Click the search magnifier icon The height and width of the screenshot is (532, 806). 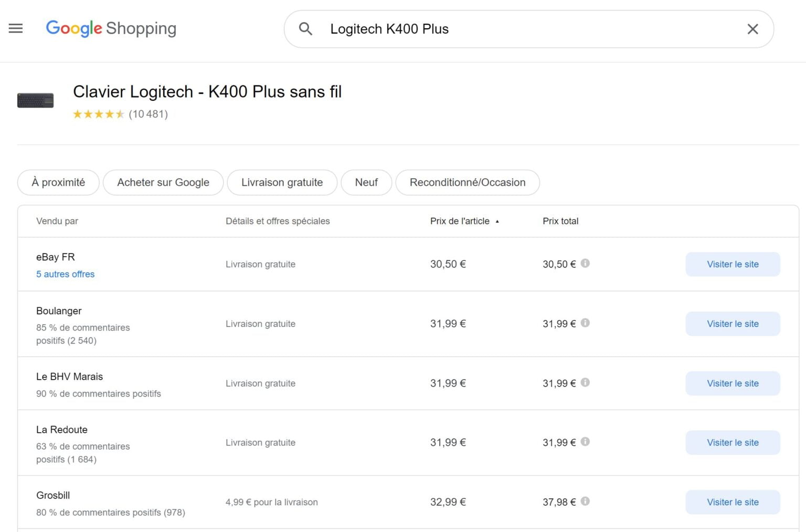(305, 29)
